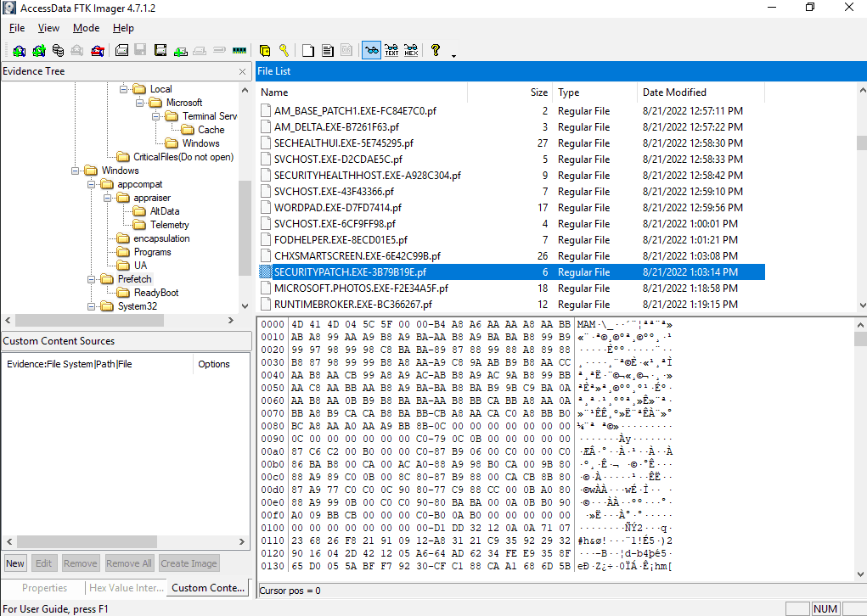
Task: Select the CriticalFiles(Do not open) folder
Action: pyautogui.click(x=183, y=157)
